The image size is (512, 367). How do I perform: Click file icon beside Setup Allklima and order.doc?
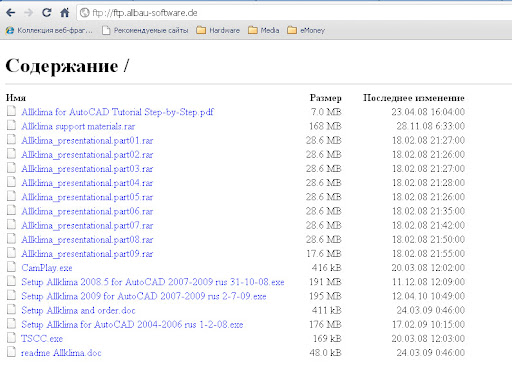pos(11,309)
